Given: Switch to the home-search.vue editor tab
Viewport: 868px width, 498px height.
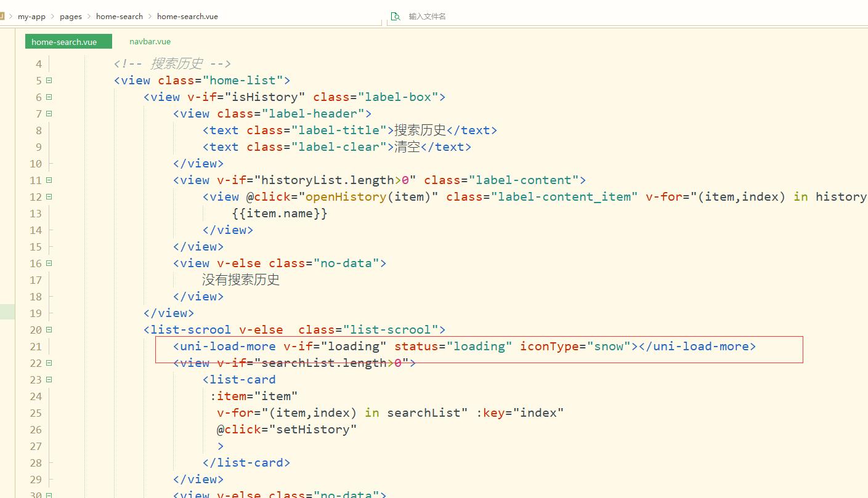Looking at the screenshot, I should [68, 42].
